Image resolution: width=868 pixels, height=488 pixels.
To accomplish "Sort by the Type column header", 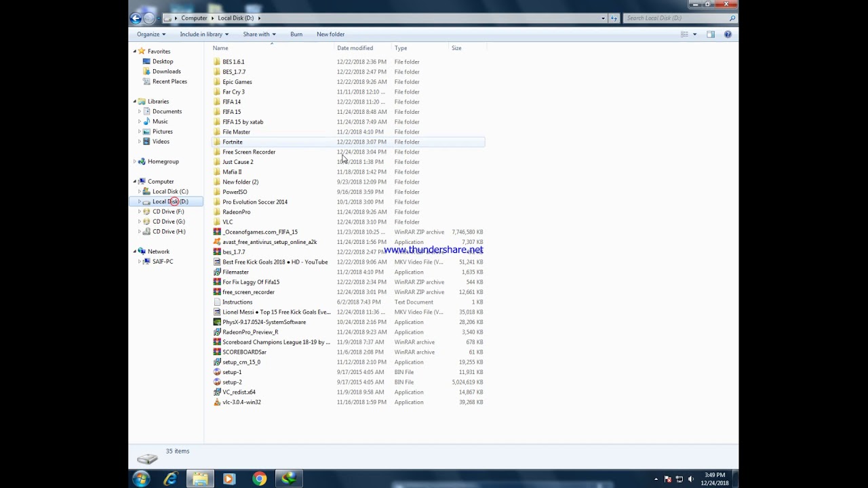I will point(401,48).
